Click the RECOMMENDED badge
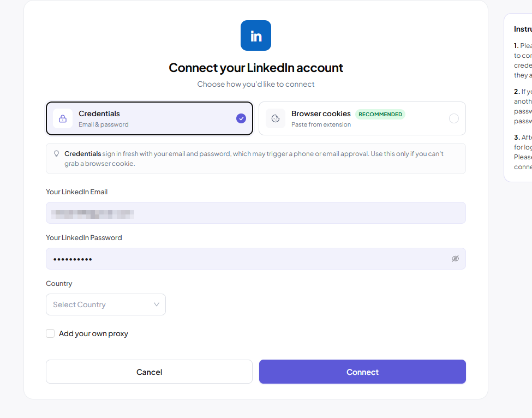Viewport: 532px width, 418px height. pos(380,115)
